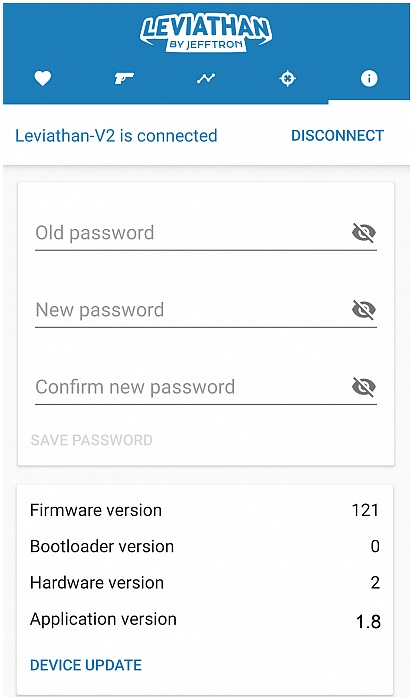
Task: Click the Leviathan by Jefftron logo
Action: (x=206, y=33)
